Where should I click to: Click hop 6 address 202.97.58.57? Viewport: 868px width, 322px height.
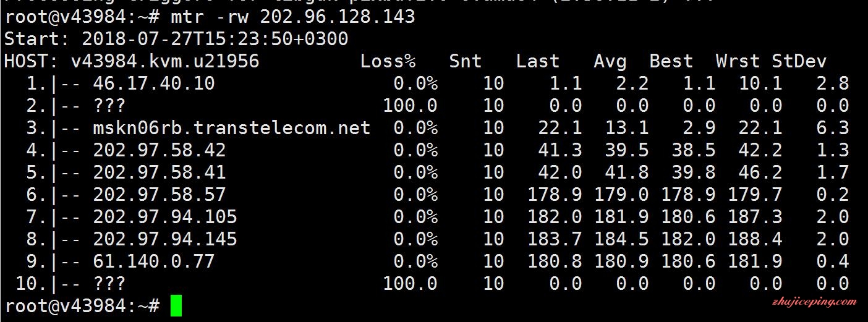160,195
